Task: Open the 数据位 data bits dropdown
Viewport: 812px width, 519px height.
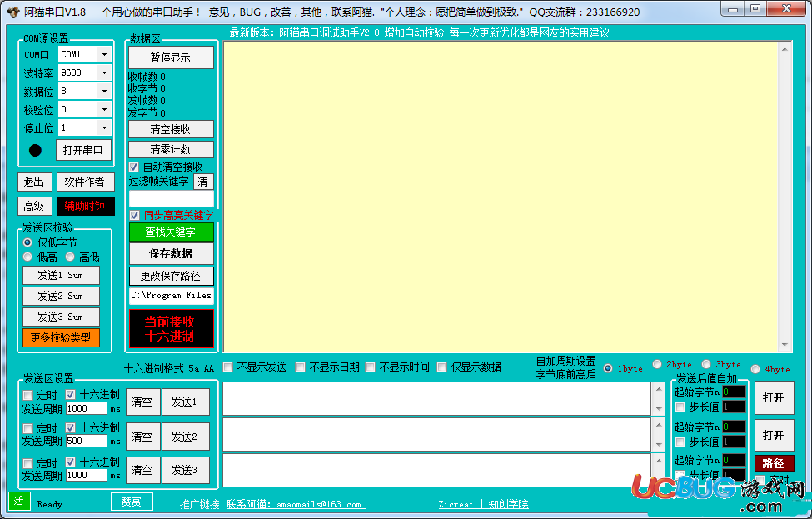Action: tap(104, 91)
